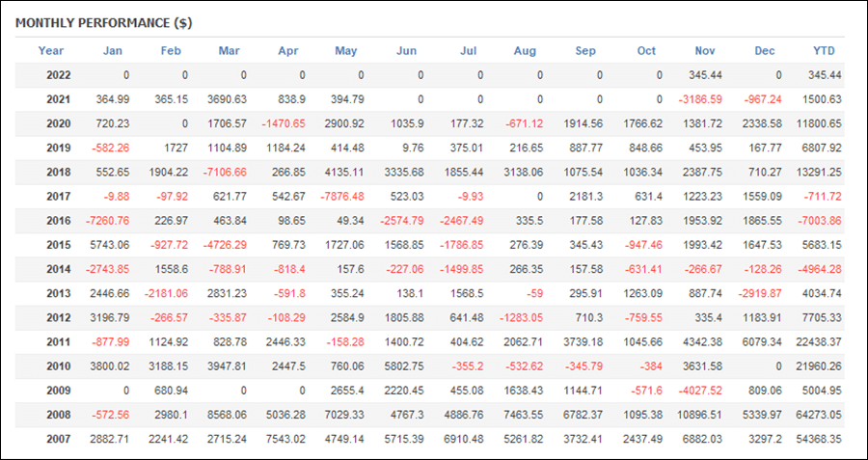Click the 2017 May value -7876.48
868x460 pixels.
[341, 197]
